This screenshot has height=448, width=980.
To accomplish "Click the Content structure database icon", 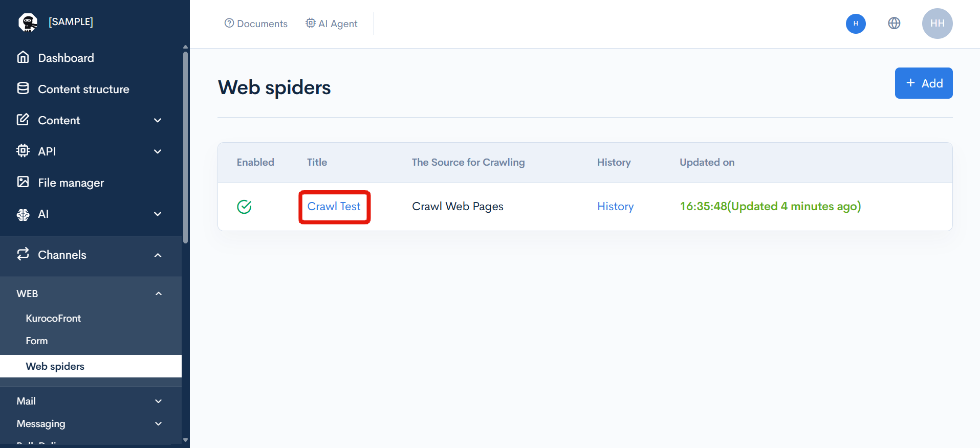I will [x=23, y=88].
